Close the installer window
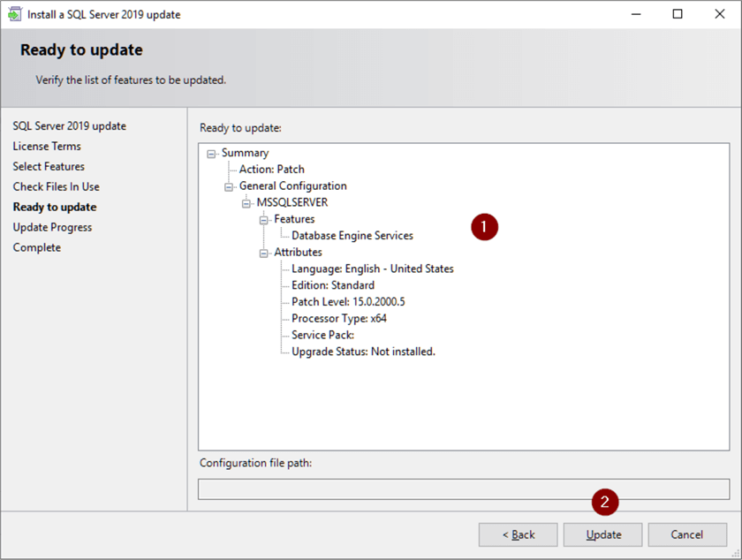Image resolution: width=742 pixels, height=560 pixels. [719, 14]
